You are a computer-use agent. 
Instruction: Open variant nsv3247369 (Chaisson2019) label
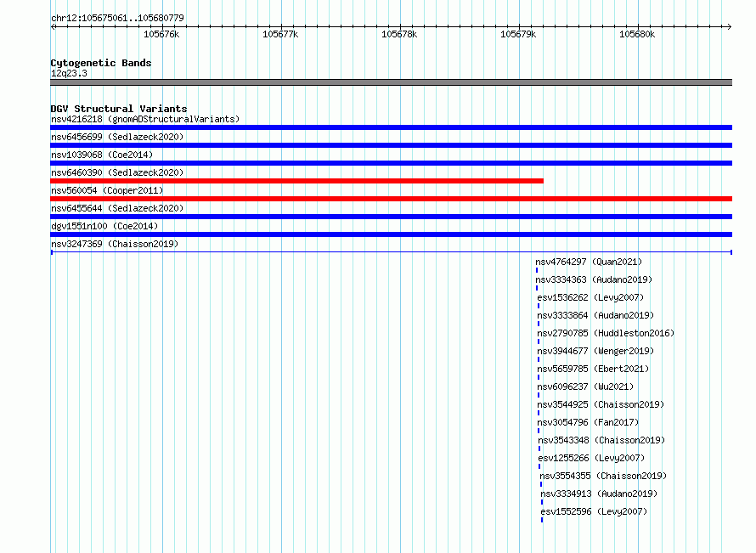pos(115,244)
